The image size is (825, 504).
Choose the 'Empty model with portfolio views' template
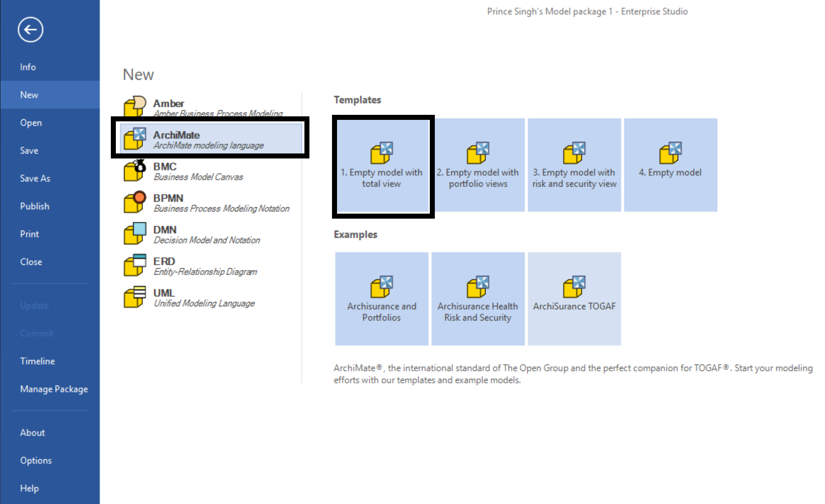click(x=478, y=165)
